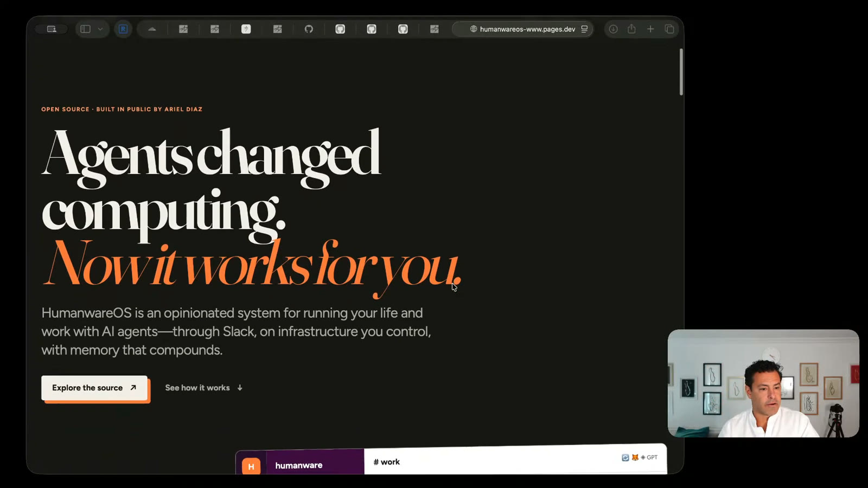Click the blue refresh emoji in the work header
The width and height of the screenshot is (868, 488).
[x=626, y=458]
